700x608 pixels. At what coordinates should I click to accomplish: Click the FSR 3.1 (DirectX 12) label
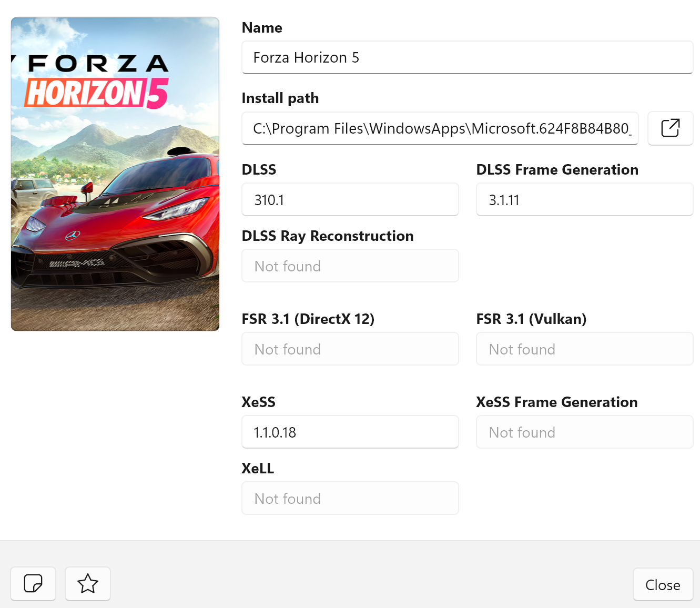tap(308, 319)
